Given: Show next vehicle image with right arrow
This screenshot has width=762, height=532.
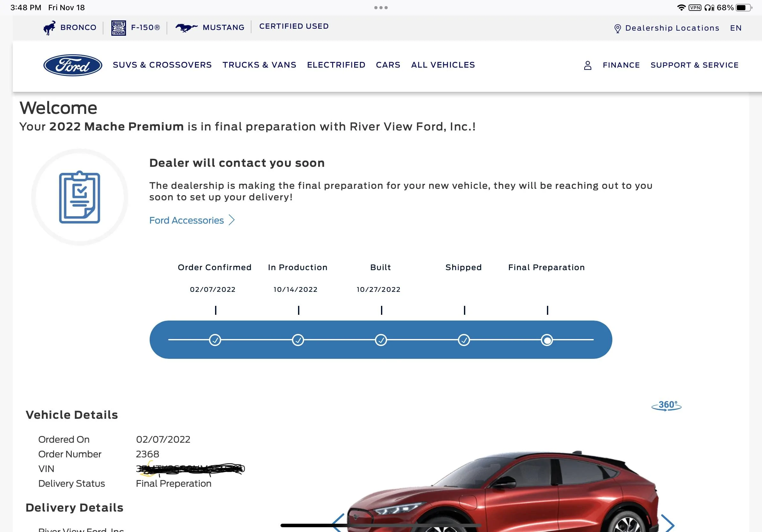Looking at the screenshot, I should click(x=667, y=523).
